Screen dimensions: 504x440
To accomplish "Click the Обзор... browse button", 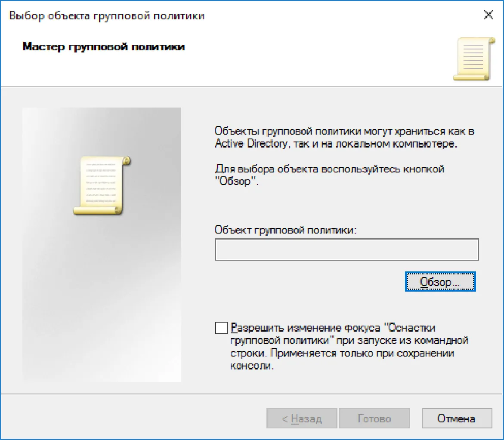I will (x=440, y=282).
